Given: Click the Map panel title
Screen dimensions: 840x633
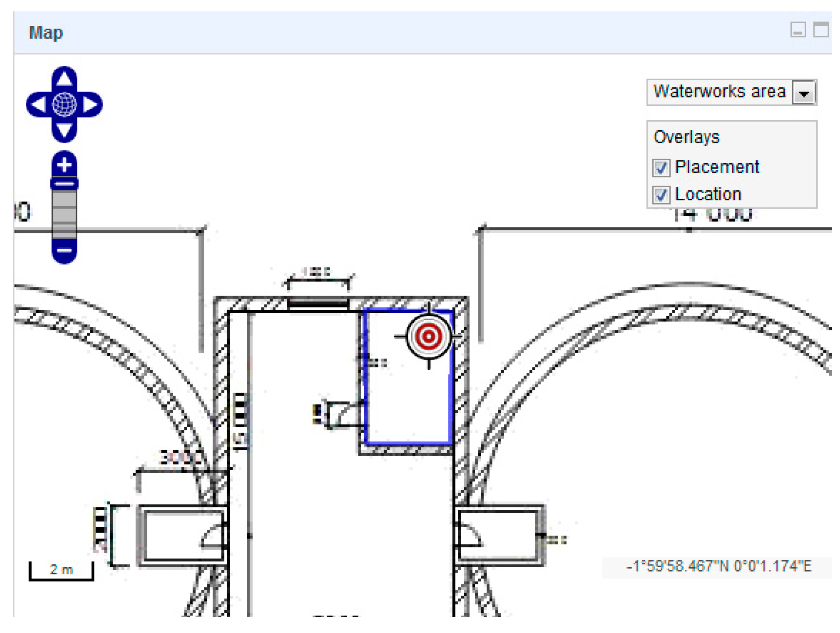Looking at the screenshot, I should pos(46,33).
